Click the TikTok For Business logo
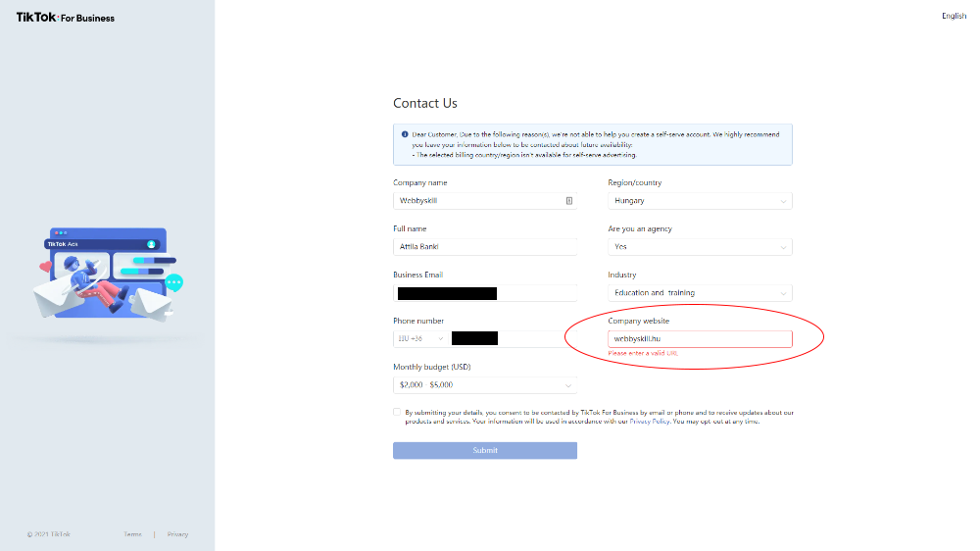980x551 pixels. pos(65,17)
